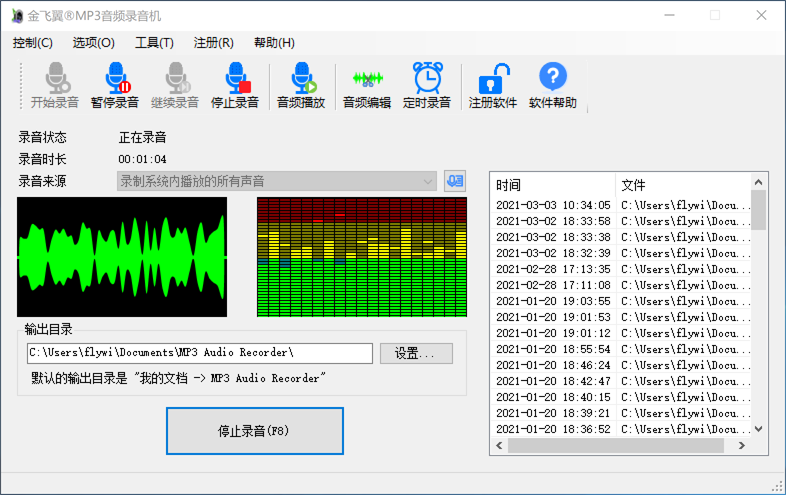The width and height of the screenshot is (786, 495).
Task: Click the stop recording (停止录音) toolbar icon
Action: [235, 85]
